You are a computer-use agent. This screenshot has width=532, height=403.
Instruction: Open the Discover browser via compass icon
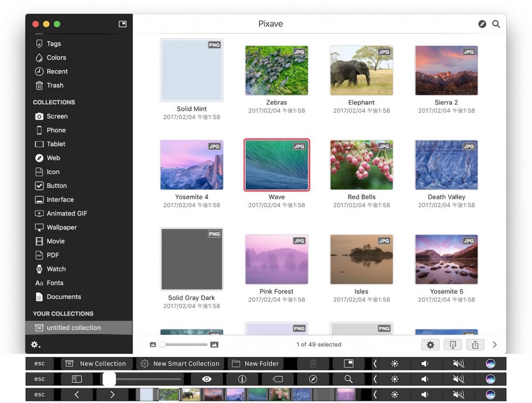[482, 24]
